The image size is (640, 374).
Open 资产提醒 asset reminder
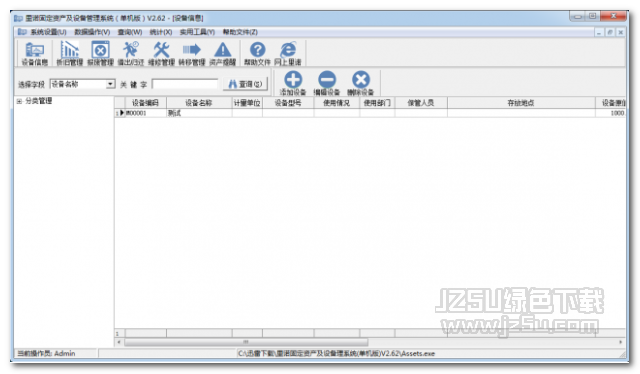tap(222, 53)
